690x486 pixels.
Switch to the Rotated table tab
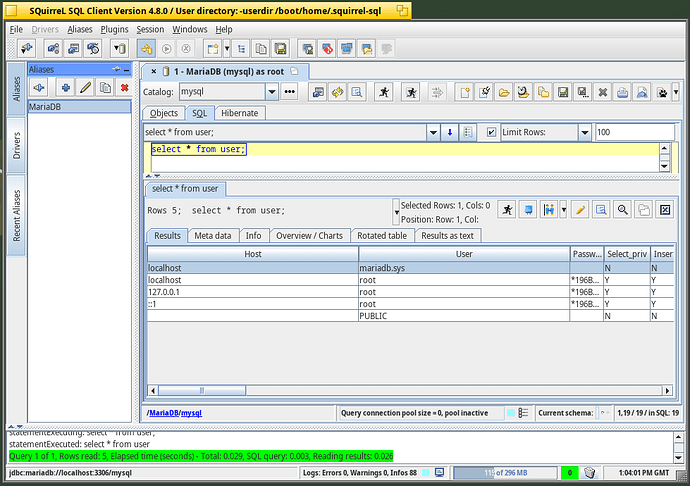click(x=382, y=236)
